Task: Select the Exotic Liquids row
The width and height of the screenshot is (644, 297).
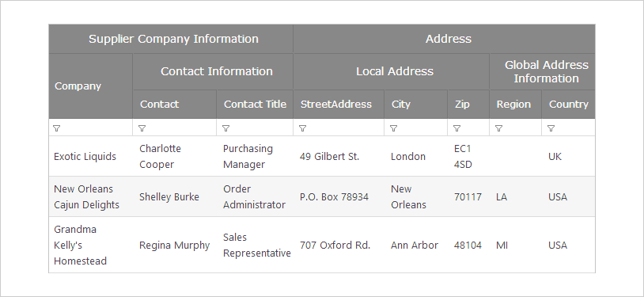Action: click(x=322, y=156)
